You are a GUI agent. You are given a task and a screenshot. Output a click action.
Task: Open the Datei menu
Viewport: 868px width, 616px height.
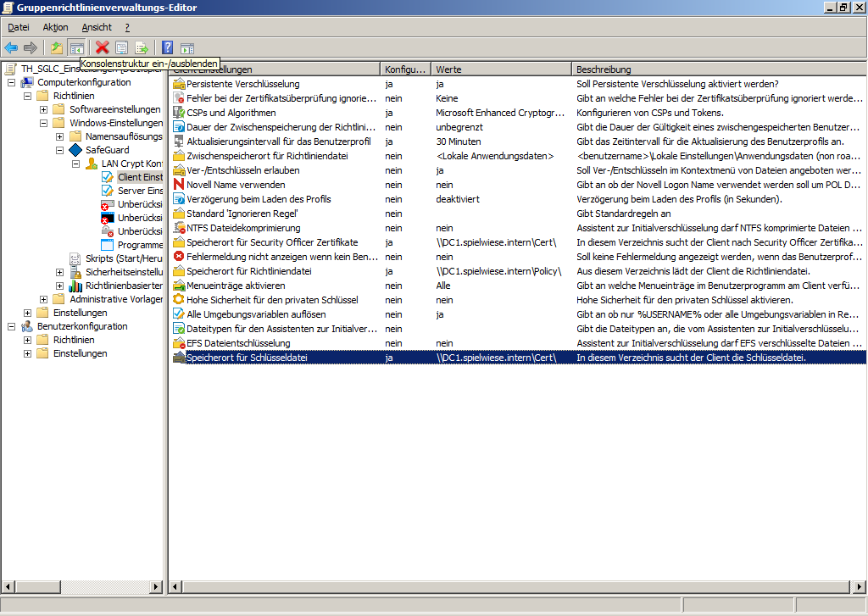19,27
